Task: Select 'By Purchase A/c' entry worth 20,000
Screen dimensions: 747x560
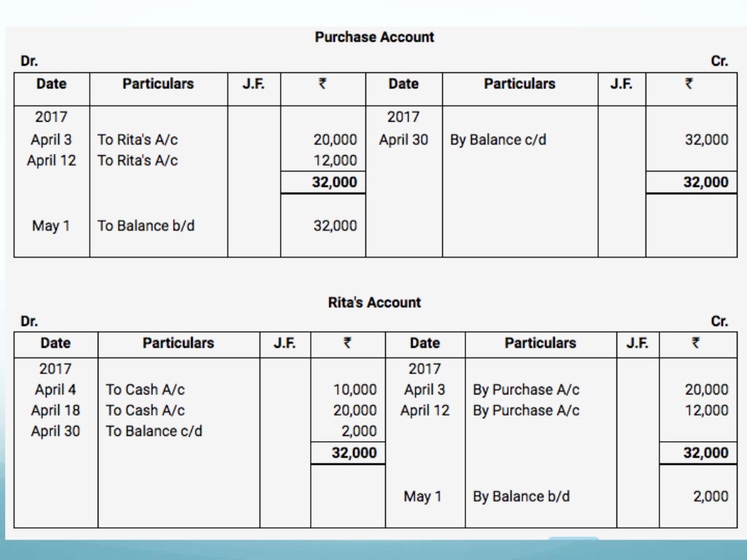Action: pos(526,389)
